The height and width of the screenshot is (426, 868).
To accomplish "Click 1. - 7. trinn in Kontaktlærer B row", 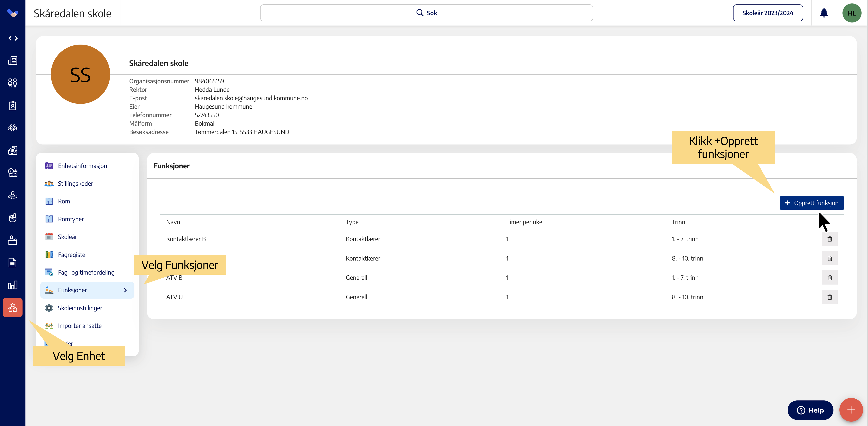I will click(x=685, y=239).
